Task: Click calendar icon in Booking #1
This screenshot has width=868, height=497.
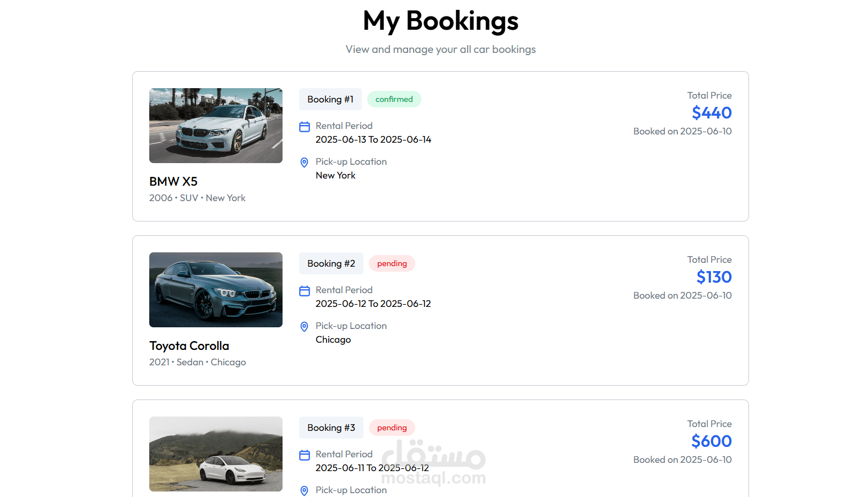Action: (305, 127)
